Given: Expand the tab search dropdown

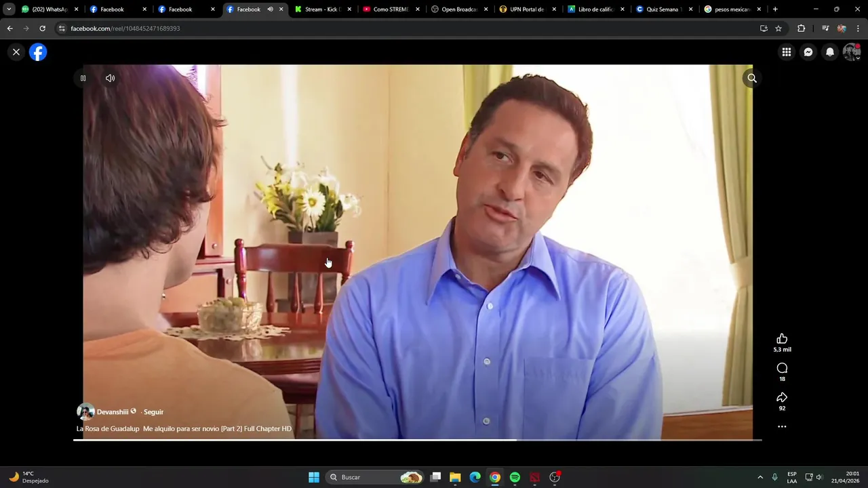Looking at the screenshot, I should point(9,9).
